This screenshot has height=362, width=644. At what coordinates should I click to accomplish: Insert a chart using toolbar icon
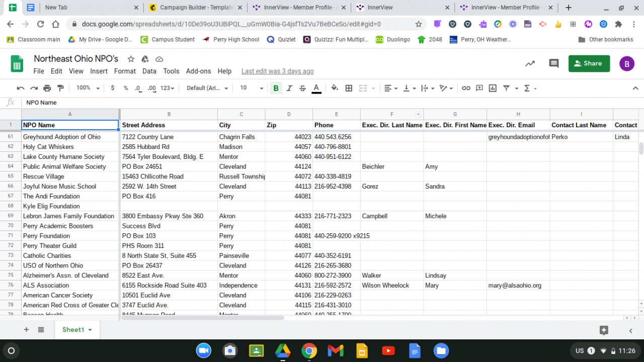(493, 88)
